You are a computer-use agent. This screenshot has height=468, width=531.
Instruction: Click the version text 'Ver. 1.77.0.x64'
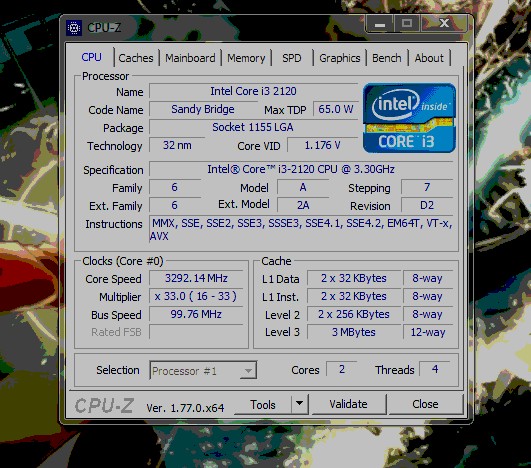pos(185,408)
